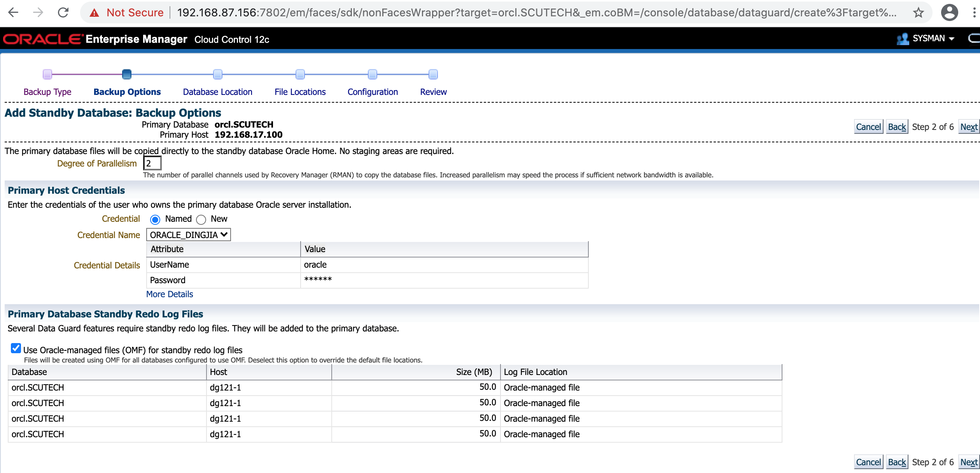The width and height of the screenshot is (980, 473).
Task: Select the New credential radio button
Action: pyautogui.click(x=201, y=220)
